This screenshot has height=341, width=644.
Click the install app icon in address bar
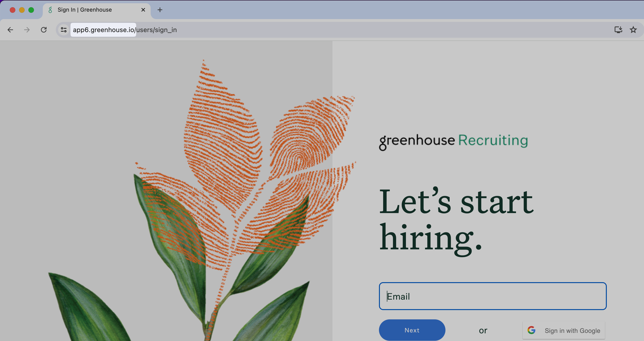(x=618, y=30)
